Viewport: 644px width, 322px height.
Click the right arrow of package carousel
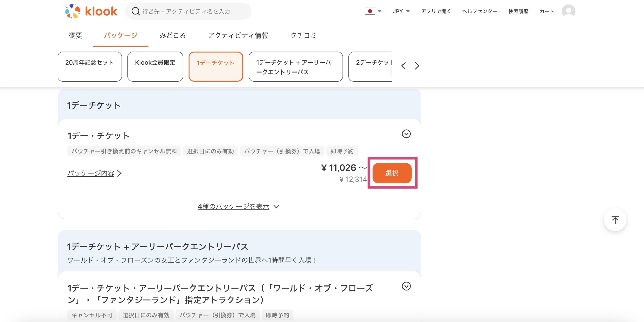[417, 66]
